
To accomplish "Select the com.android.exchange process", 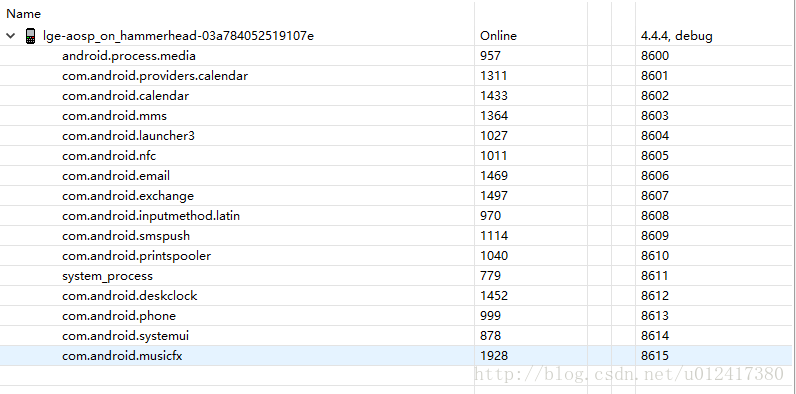I will pyautogui.click(x=128, y=196).
